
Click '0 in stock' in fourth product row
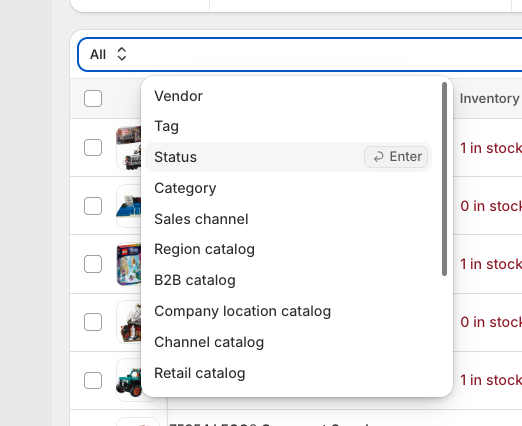491,322
